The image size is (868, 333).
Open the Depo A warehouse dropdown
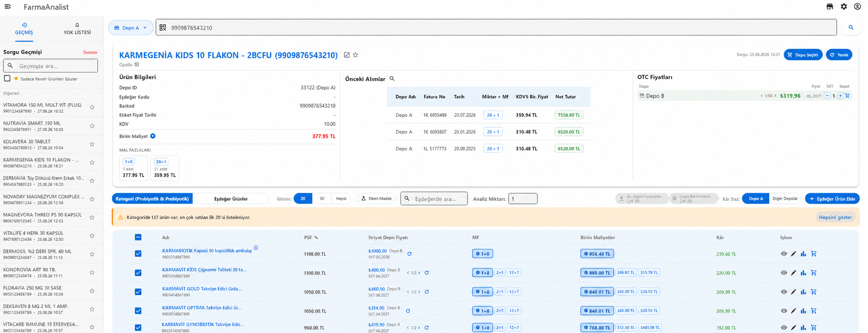(x=131, y=28)
